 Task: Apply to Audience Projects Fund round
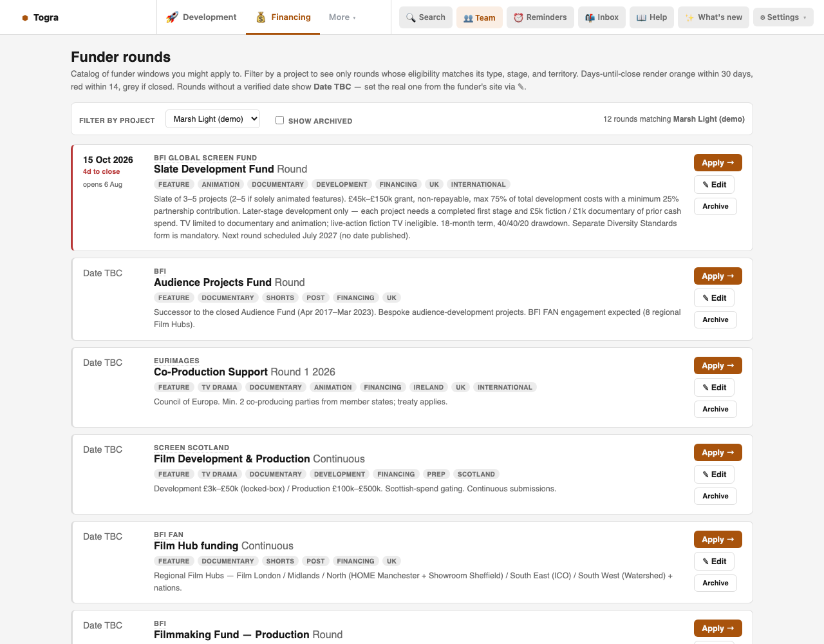coord(718,276)
